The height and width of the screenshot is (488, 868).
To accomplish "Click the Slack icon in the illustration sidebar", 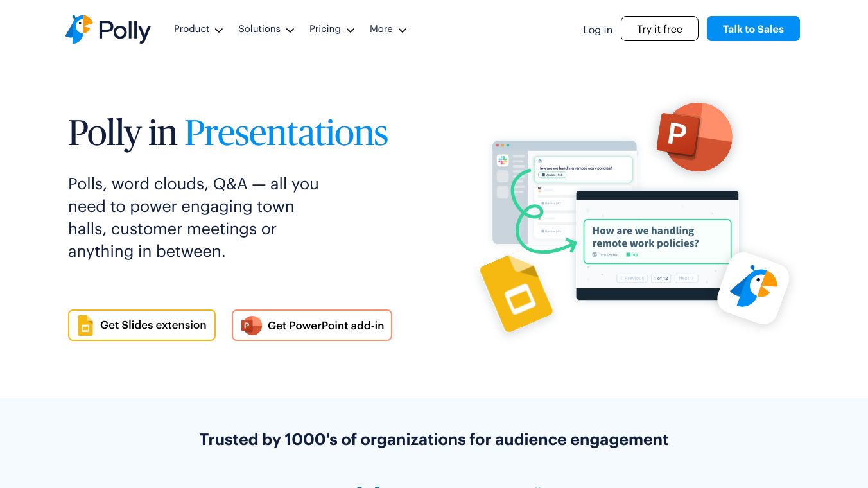I will (502, 161).
